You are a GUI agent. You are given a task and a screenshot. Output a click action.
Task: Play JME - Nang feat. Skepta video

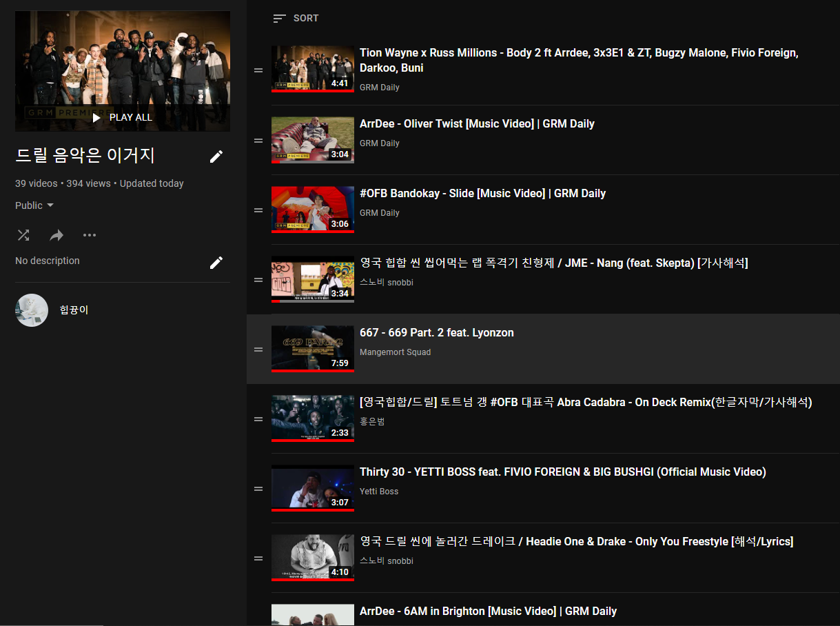tap(553, 263)
